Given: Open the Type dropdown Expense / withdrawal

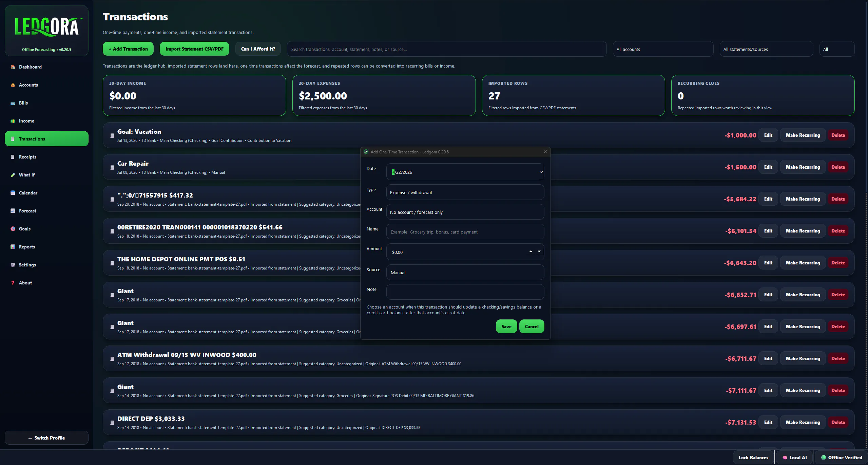Looking at the screenshot, I should click(x=465, y=192).
